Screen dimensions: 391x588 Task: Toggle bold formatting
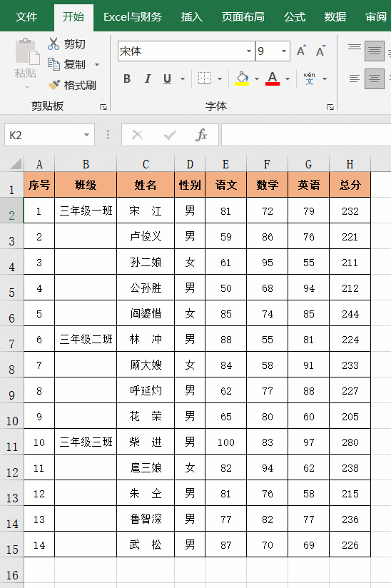click(x=127, y=78)
